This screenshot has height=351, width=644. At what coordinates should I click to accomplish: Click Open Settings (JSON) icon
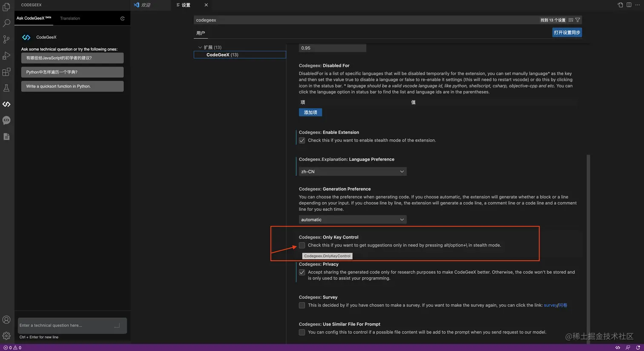point(620,5)
